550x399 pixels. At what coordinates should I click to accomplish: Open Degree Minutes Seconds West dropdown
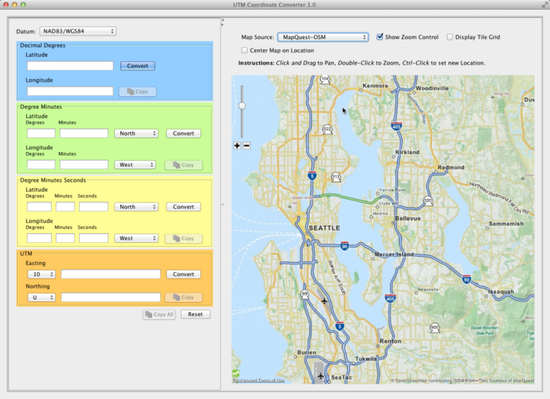click(x=136, y=238)
